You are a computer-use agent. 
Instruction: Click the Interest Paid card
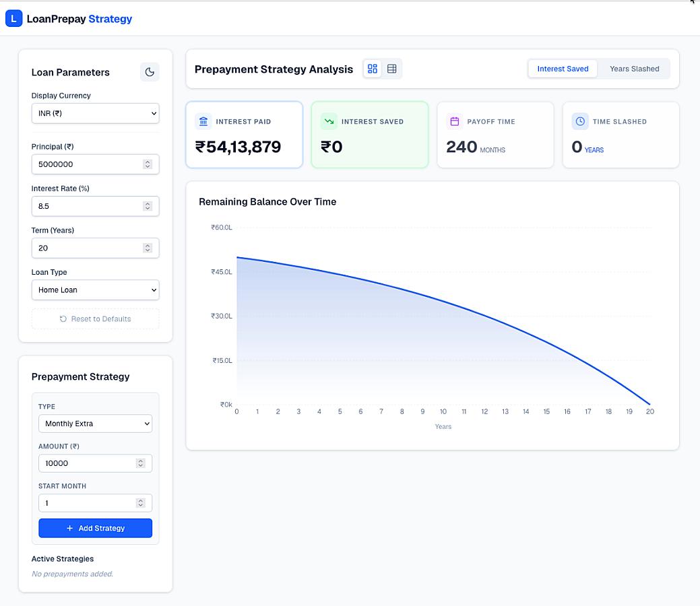(x=244, y=135)
